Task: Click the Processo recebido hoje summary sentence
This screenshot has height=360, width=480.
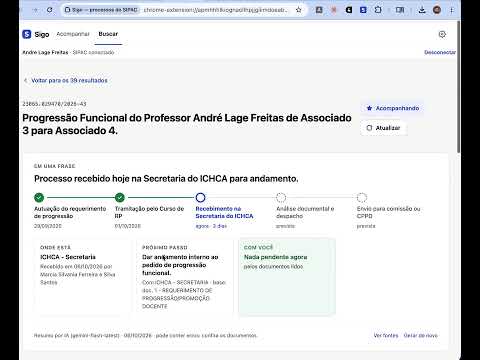Action: coord(166,179)
